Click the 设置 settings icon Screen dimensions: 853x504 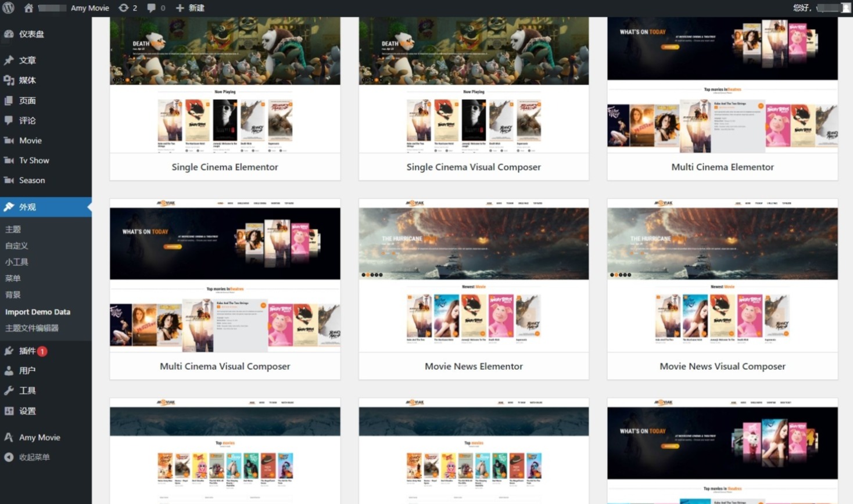click(9, 411)
